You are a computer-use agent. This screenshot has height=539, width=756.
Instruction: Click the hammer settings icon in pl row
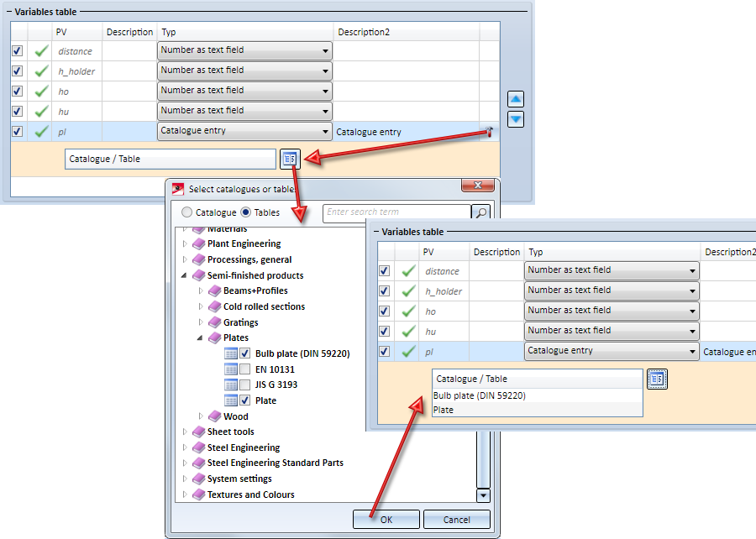[489, 132]
